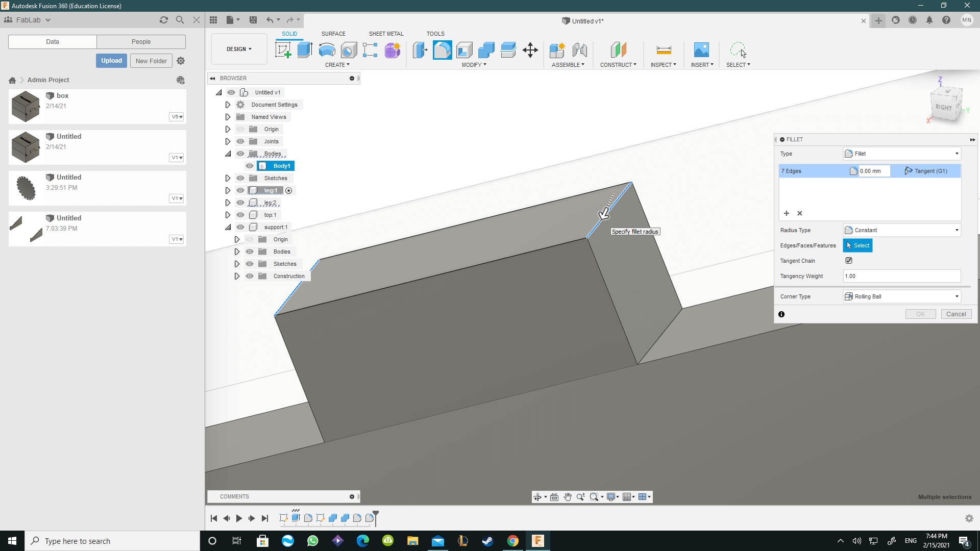Toggle the Tangent Chain checkbox

849,260
